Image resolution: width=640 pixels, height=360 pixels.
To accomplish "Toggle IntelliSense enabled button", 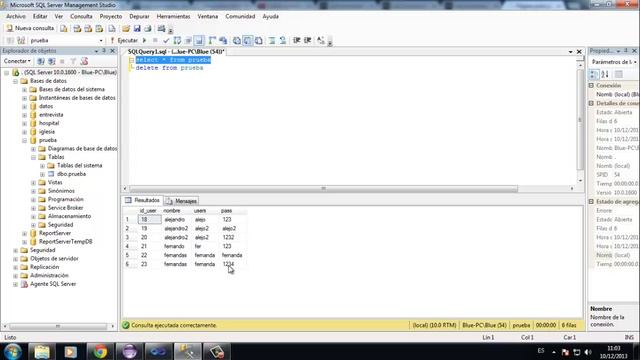I will pos(199,40).
